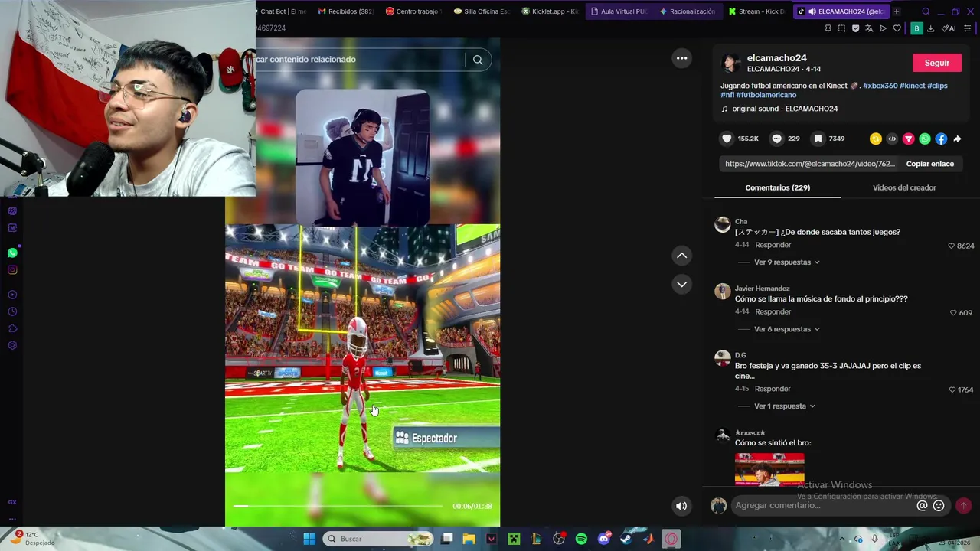Open Spotify from taskbar
This screenshot has width=980, height=551.
581,539
